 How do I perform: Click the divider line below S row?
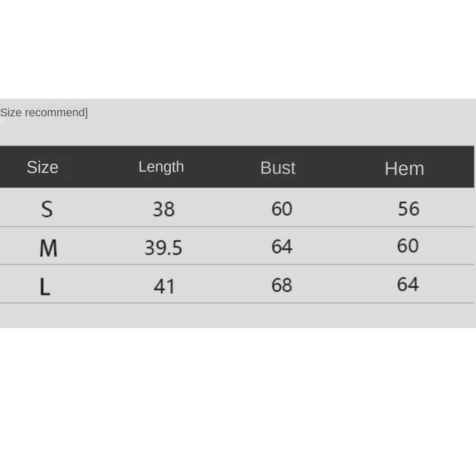click(237, 227)
